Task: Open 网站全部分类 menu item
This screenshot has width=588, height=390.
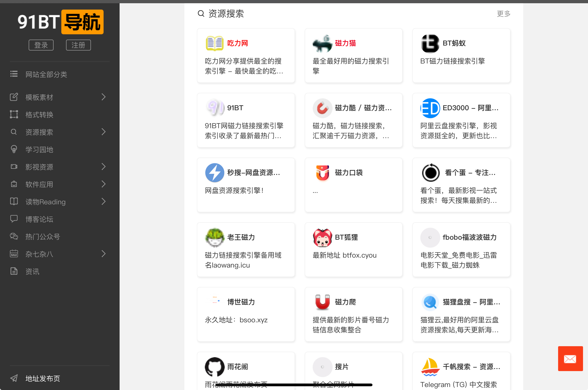Action: (46, 74)
